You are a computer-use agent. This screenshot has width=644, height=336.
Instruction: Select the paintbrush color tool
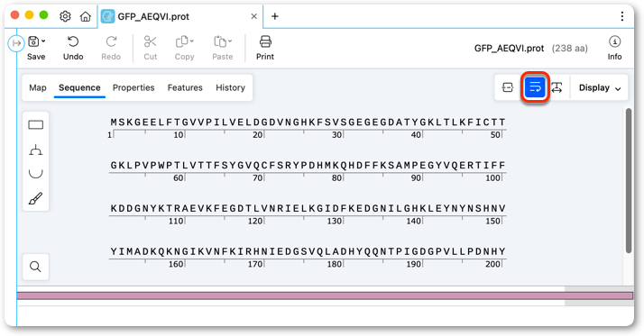pyautogui.click(x=36, y=198)
